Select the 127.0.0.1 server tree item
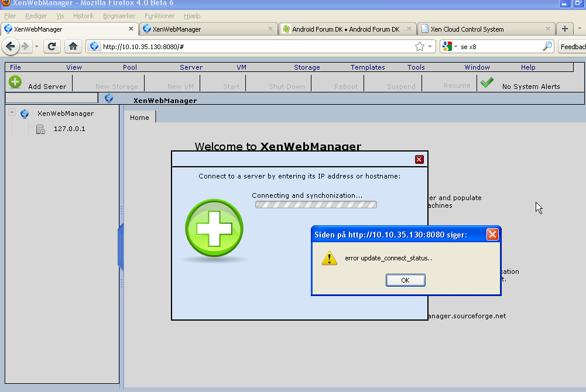Screen dimensions: 586x392 tap(69, 129)
